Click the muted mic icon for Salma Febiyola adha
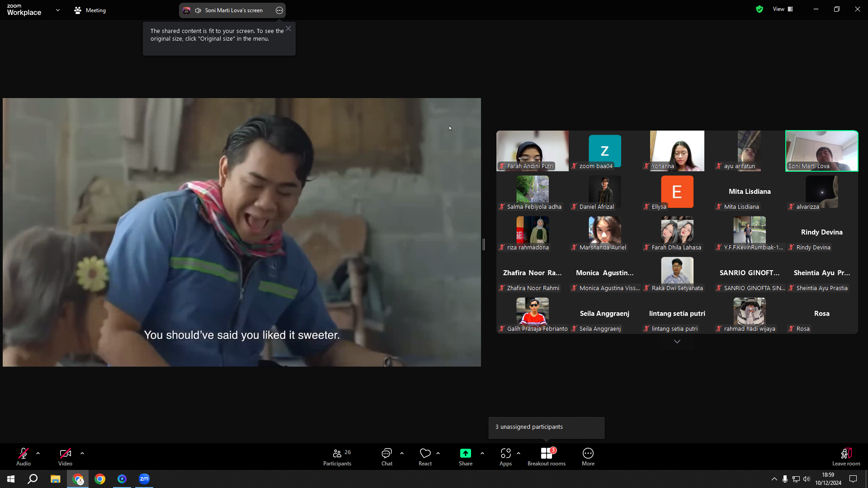 (x=502, y=207)
